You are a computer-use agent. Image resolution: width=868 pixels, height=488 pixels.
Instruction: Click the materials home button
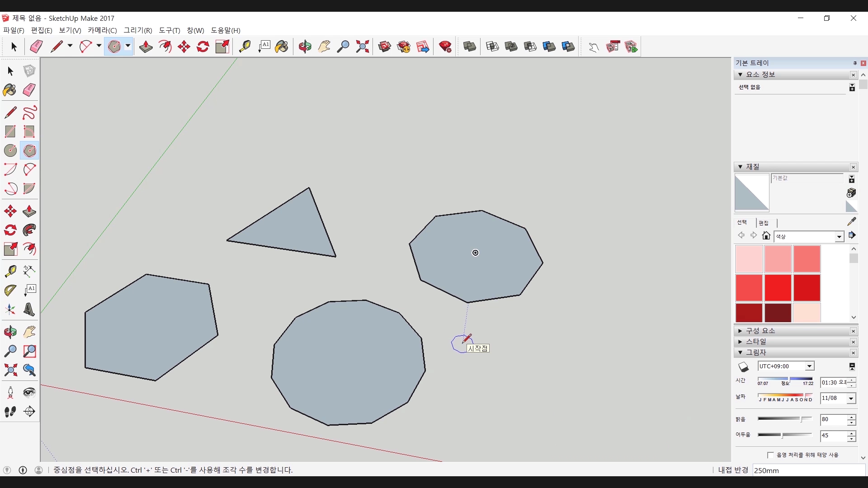pos(766,235)
